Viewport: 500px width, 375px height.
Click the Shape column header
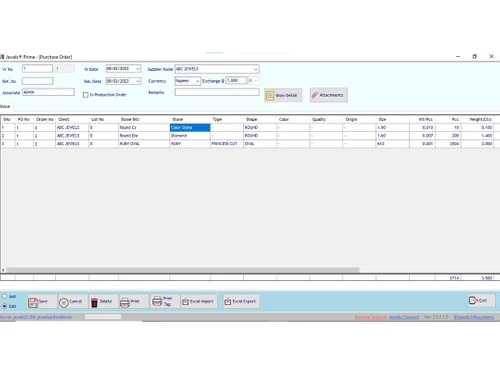pos(260,119)
